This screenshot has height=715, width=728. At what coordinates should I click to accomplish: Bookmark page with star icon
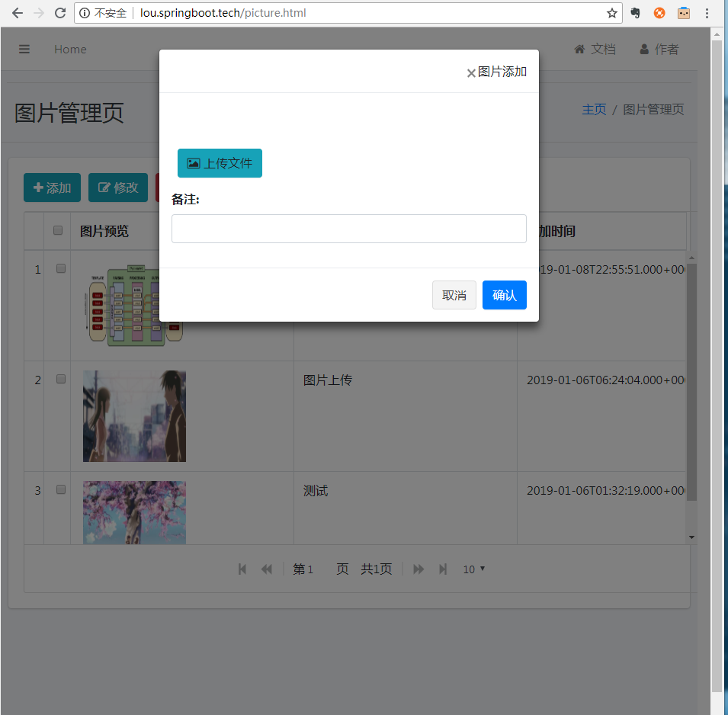coord(611,13)
